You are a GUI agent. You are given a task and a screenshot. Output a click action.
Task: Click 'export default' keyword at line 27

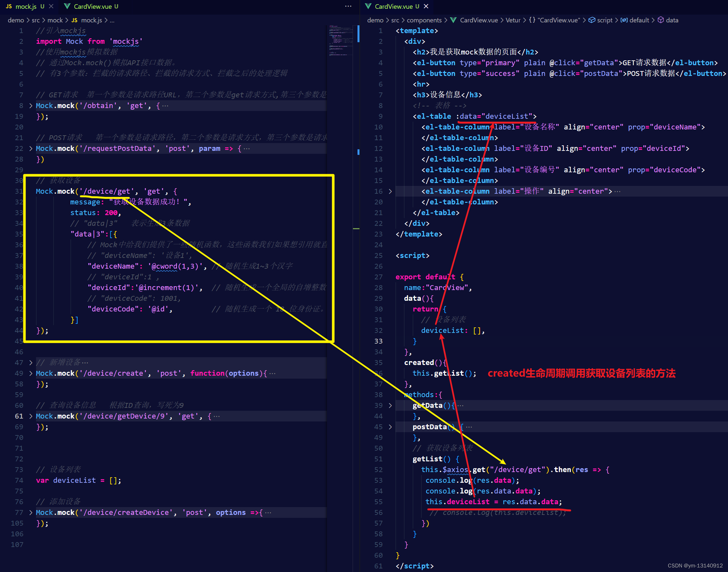coord(425,277)
